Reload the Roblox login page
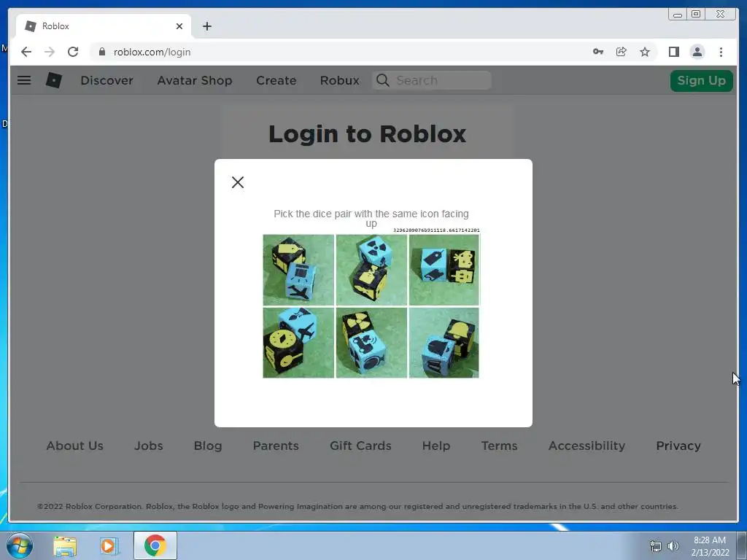747x560 pixels. [73, 52]
